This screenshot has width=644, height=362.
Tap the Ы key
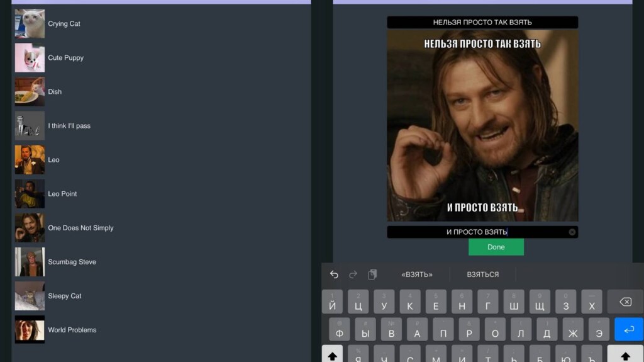tap(365, 329)
